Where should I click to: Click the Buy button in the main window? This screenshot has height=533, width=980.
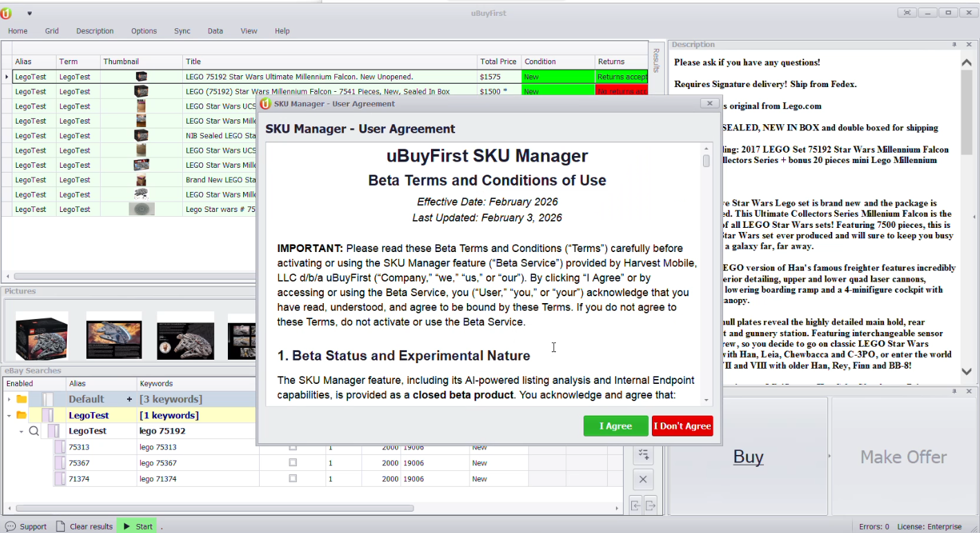click(x=748, y=456)
